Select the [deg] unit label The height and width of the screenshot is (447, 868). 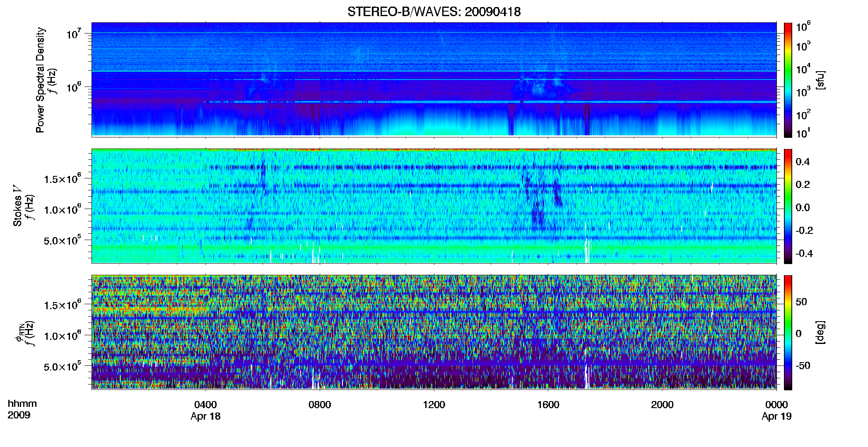tap(820, 332)
